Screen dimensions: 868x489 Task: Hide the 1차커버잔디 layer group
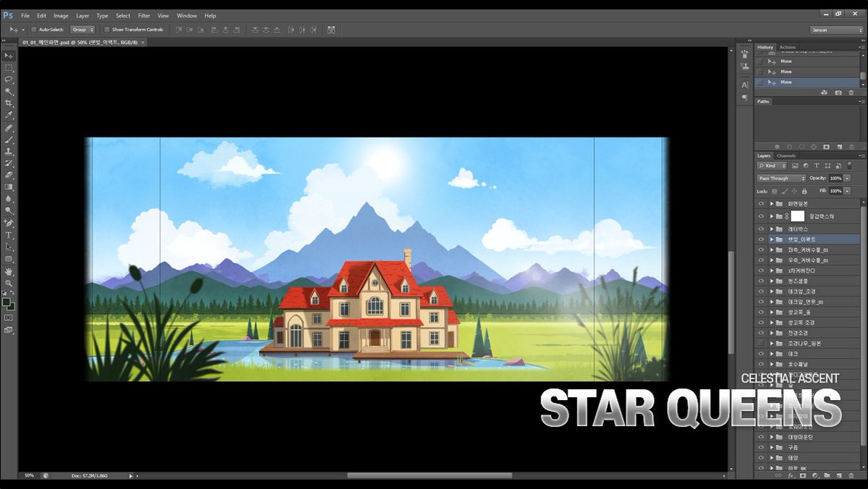[x=761, y=270]
